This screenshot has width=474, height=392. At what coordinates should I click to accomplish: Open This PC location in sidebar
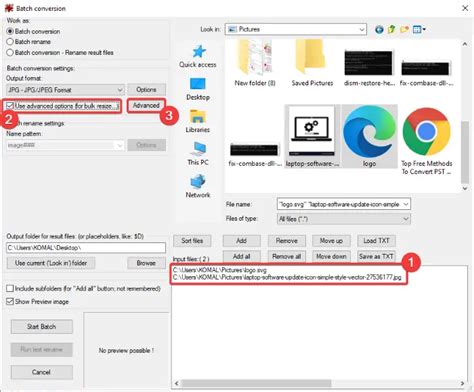click(198, 154)
